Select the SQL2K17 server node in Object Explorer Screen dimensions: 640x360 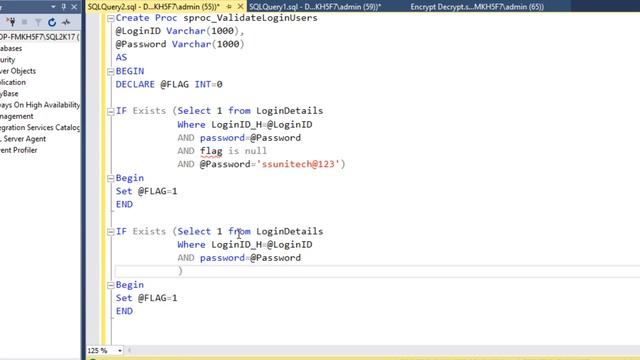coord(40,37)
